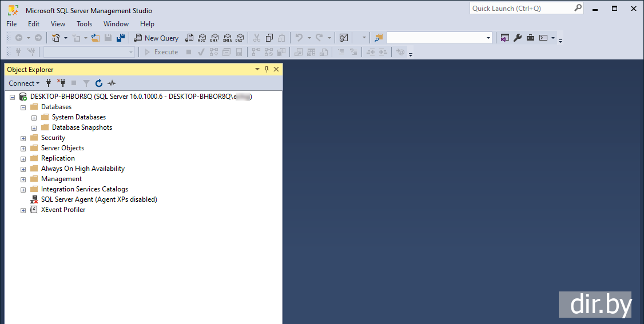The image size is (644, 324).
Task: Open the Connect dropdown in Object Explorer
Action: point(24,83)
